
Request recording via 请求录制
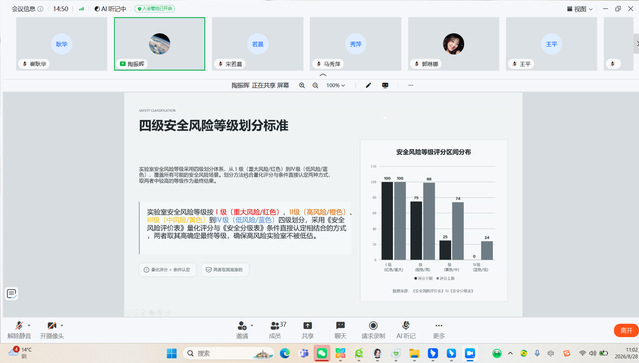pos(373,330)
